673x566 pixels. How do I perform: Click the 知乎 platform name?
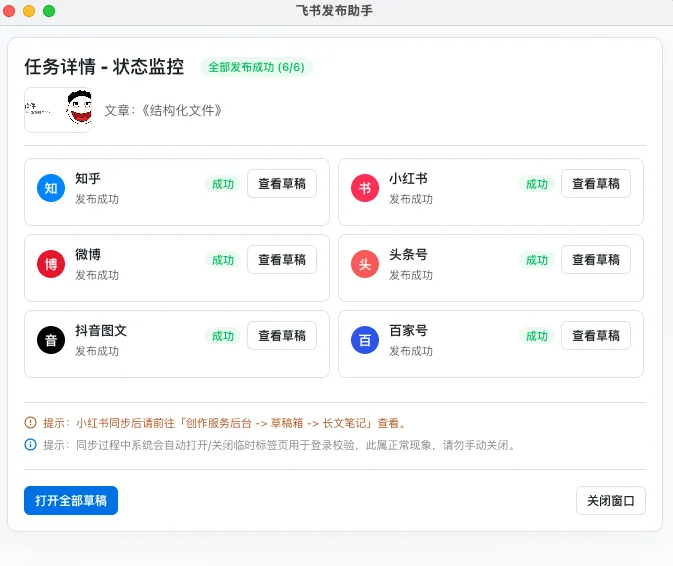pos(88,178)
